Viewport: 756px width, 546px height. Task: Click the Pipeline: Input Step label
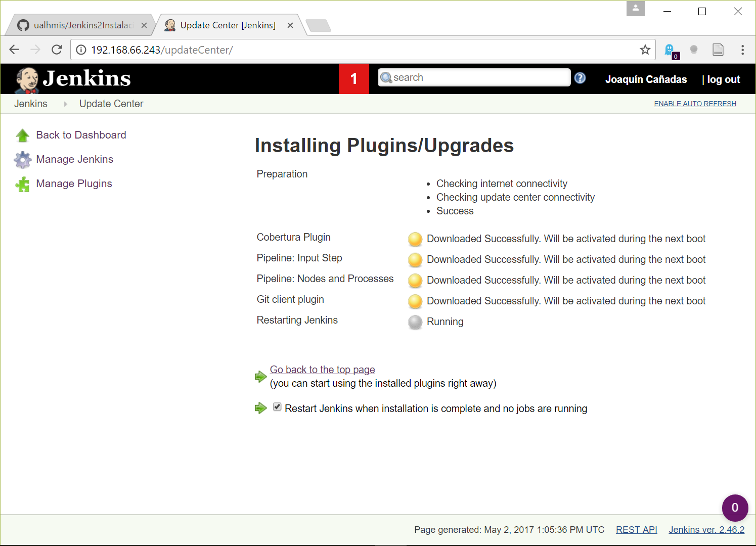299,258
